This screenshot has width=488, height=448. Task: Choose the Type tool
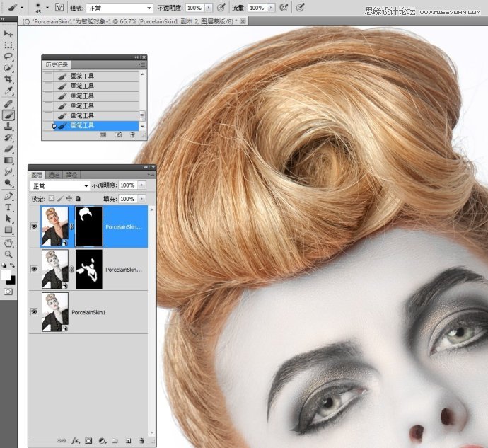tap(8, 207)
